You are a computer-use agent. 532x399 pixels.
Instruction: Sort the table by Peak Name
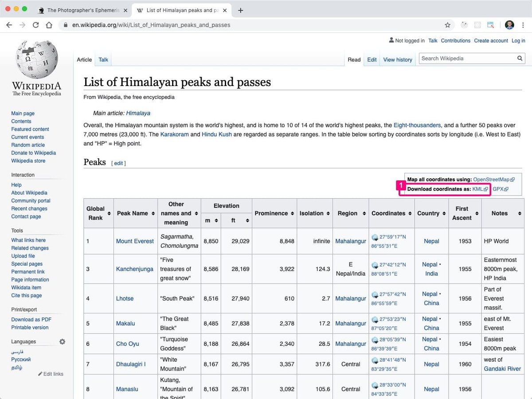[136, 213]
